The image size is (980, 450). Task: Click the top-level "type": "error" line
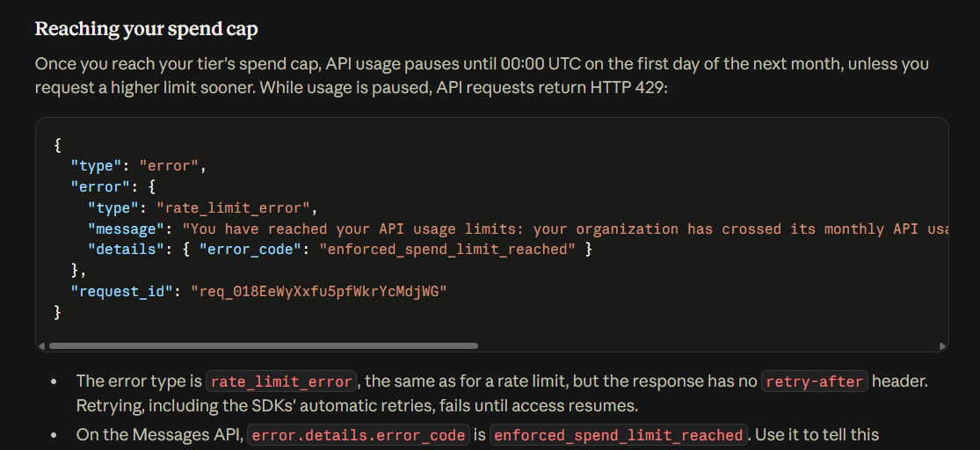138,166
